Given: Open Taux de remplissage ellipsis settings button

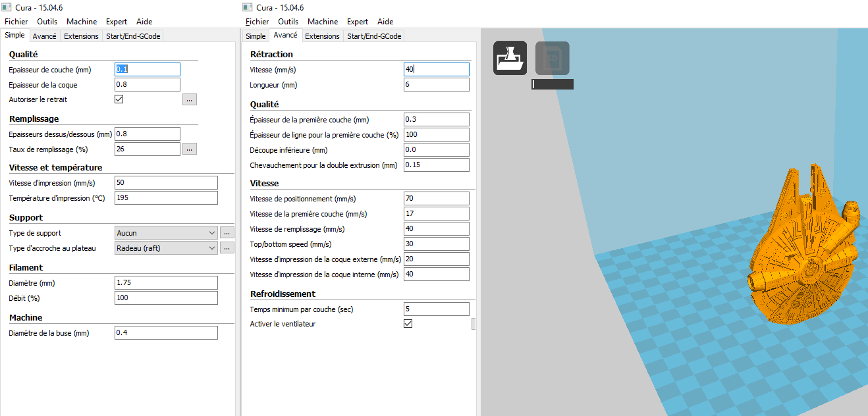Looking at the screenshot, I should (190, 149).
